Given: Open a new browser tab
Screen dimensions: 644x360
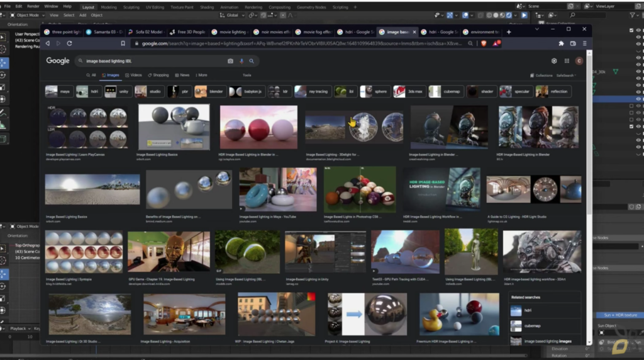Looking at the screenshot, I should [509, 31].
